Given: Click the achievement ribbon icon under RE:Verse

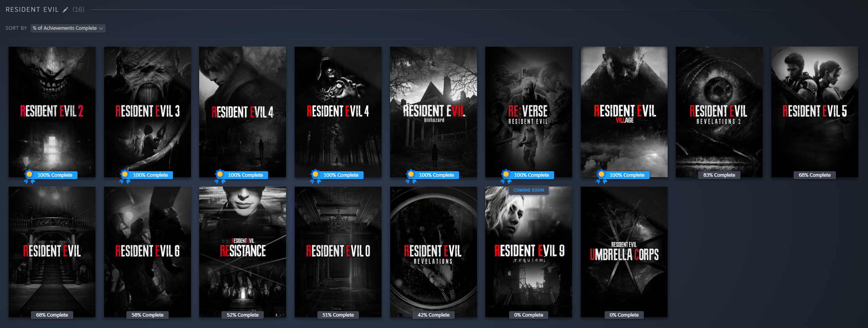Looking at the screenshot, I should pyautogui.click(x=506, y=176).
